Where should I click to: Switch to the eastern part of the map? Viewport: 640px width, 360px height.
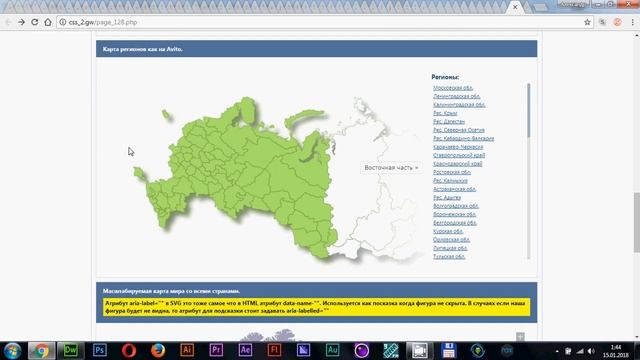(x=391, y=168)
